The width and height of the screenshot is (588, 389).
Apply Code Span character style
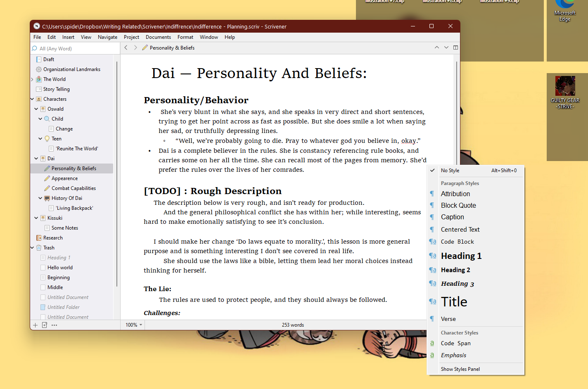455,343
